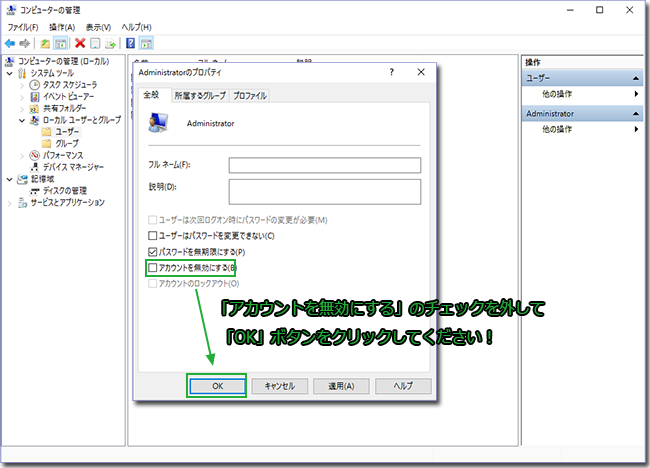Expand the イベント ビューアー node
Viewport: 650px width, 468px height.
(x=22, y=97)
